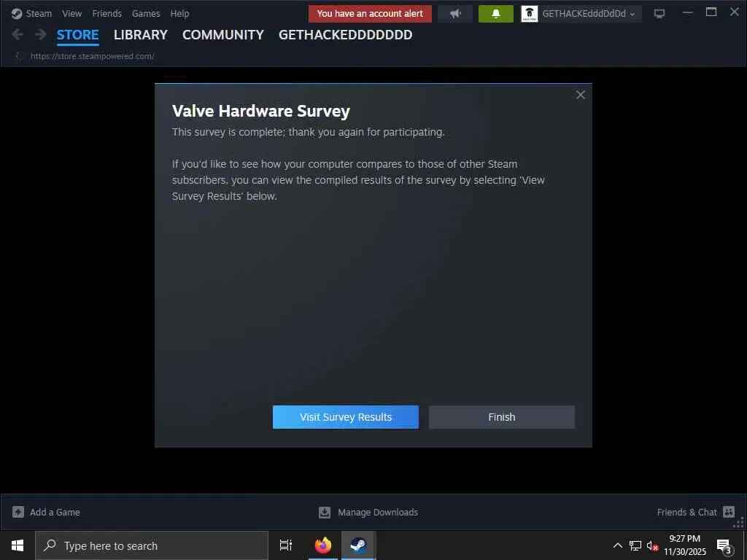Click the muted volume tray icon
Viewport: 747px width, 560px height.
click(652, 545)
